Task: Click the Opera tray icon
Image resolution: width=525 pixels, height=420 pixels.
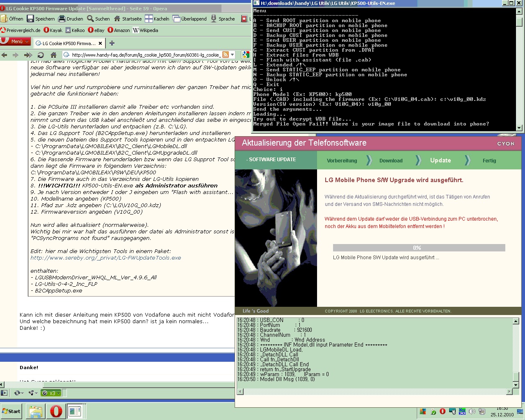Action: click(x=443, y=411)
